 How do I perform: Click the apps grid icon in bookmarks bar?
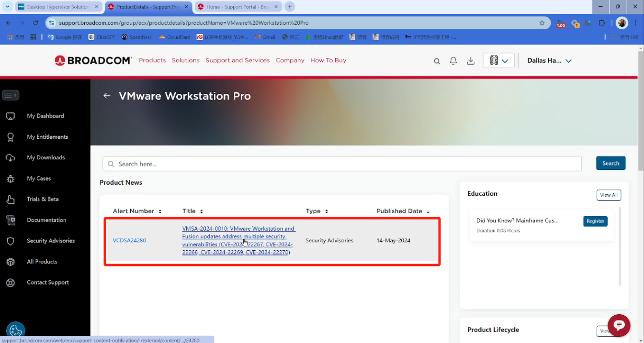tap(33, 37)
